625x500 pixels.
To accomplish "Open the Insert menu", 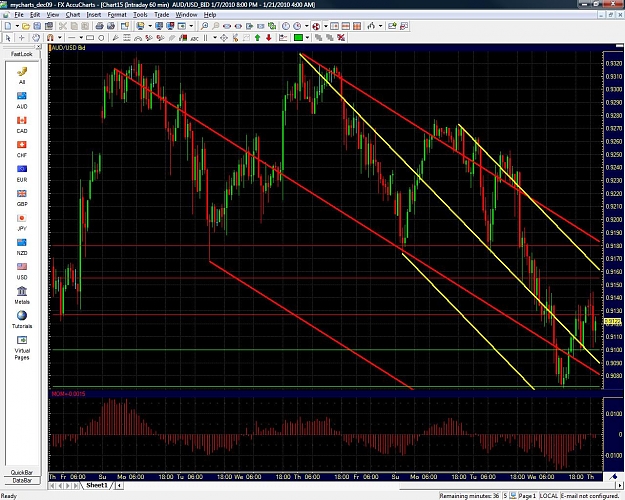I will (x=94, y=15).
